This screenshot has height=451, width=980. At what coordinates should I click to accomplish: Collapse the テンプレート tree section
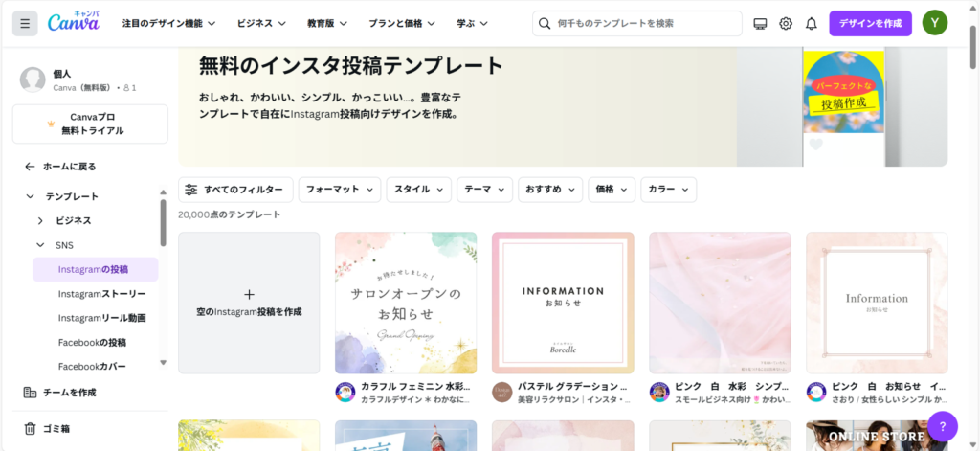(x=28, y=196)
